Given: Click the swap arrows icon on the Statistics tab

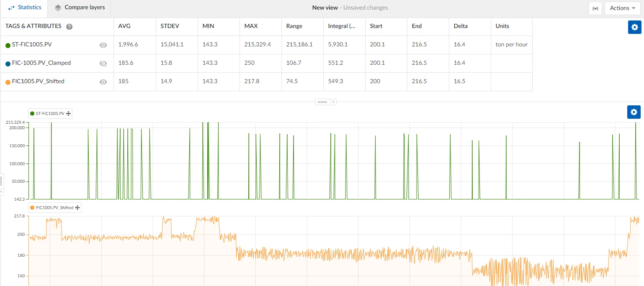Looking at the screenshot, I should (10, 7).
